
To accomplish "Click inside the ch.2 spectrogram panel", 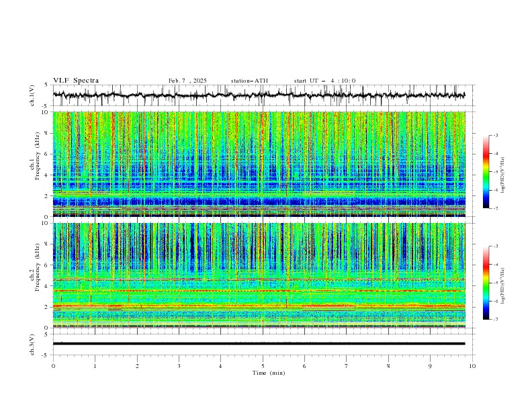I will 259,275.
